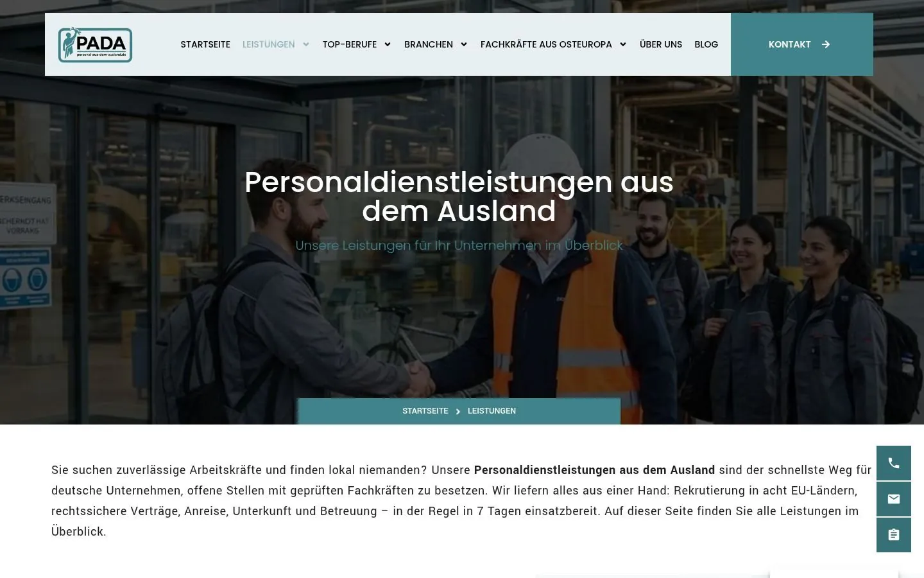
Task: Open the Top-Berufe menu item
Action: pyautogui.click(x=350, y=44)
